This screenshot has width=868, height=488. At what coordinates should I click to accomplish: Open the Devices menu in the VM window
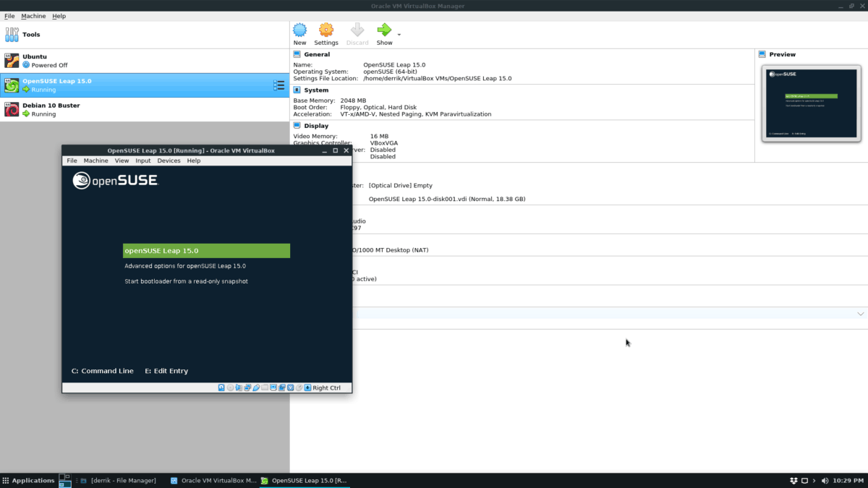click(168, 160)
